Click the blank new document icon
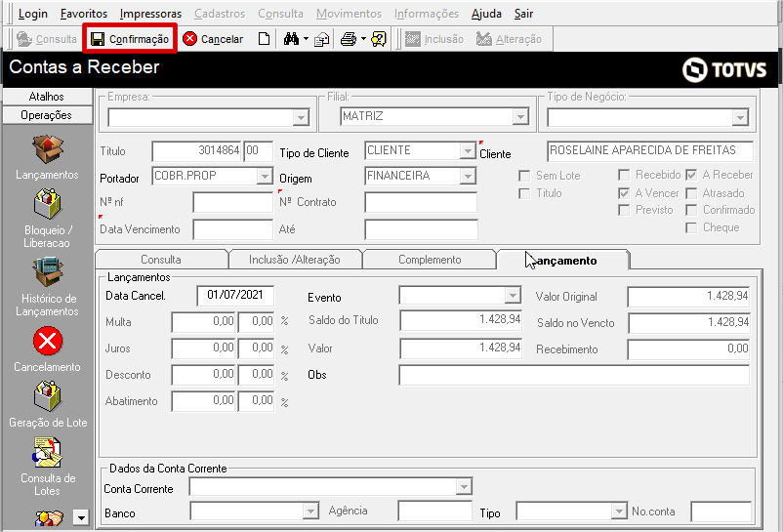The image size is (783, 532). tap(264, 39)
